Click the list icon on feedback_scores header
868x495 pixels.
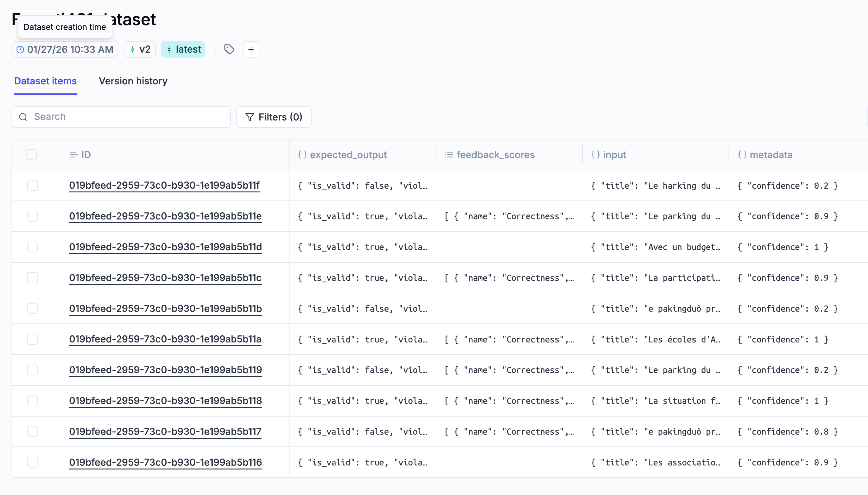click(448, 155)
